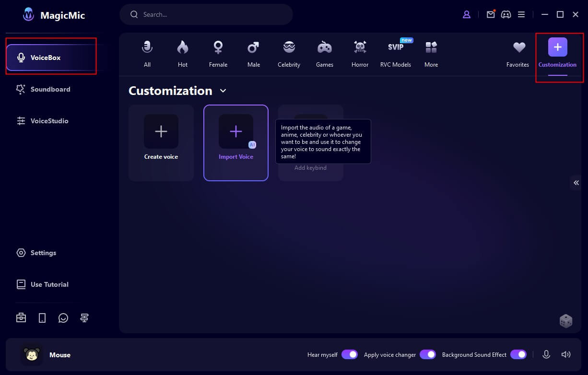588x375 pixels.
Task: Expand the Customization heading dropdown
Action: [x=223, y=91]
